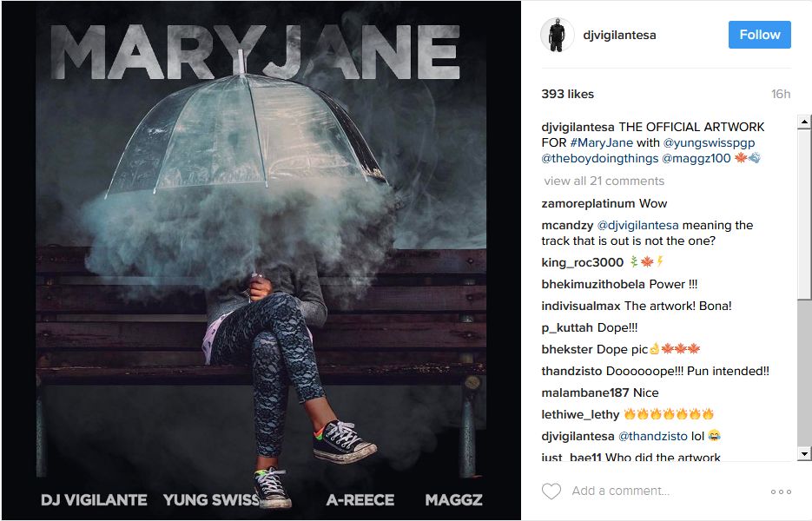
Task: Open the @thandzisto mention in reply
Action: click(652, 436)
